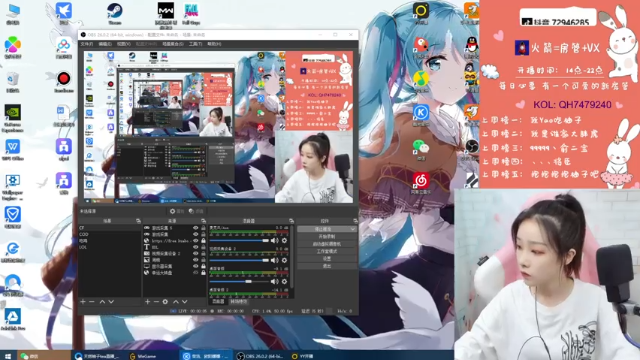Viewport: 640px width, 360px height.
Task: Toggle visibility of the https browser source
Action: (x=196, y=241)
